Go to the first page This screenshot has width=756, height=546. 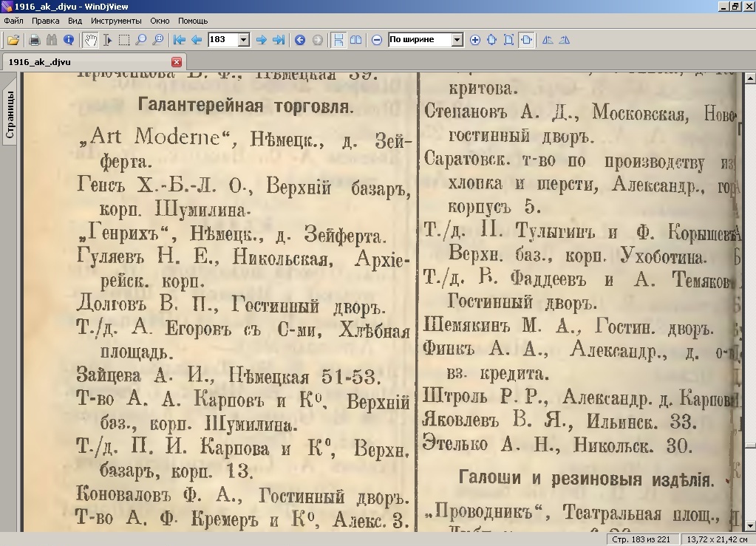(179, 40)
